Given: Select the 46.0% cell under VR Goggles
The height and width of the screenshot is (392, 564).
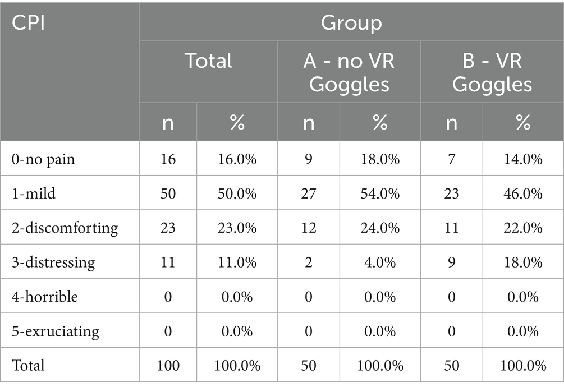Looking at the screenshot, I should (523, 193).
